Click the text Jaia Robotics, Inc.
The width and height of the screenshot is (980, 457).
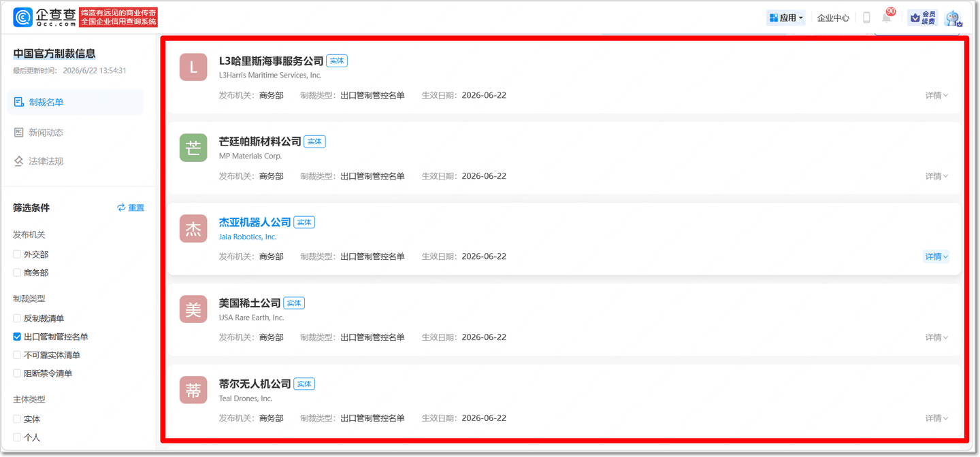[248, 237]
